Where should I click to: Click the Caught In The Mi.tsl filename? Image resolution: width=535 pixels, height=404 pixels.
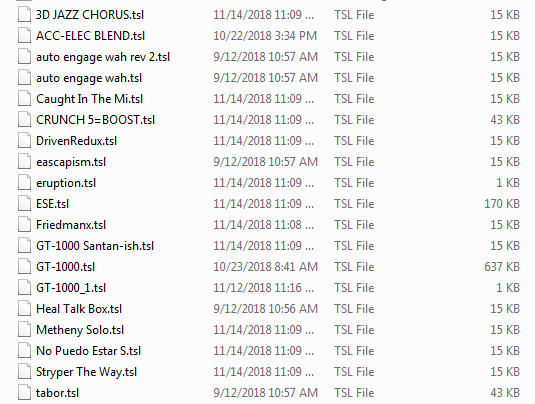click(89, 99)
